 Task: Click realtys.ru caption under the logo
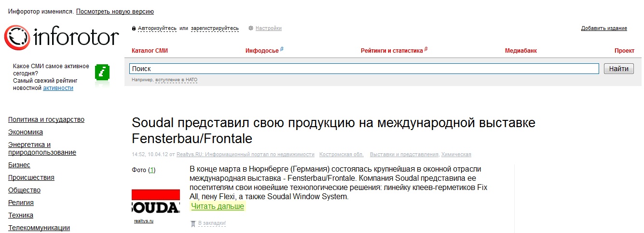coord(144,221)
